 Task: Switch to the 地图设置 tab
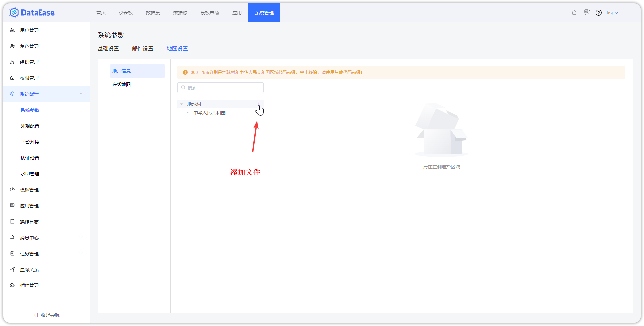point(177,49)
